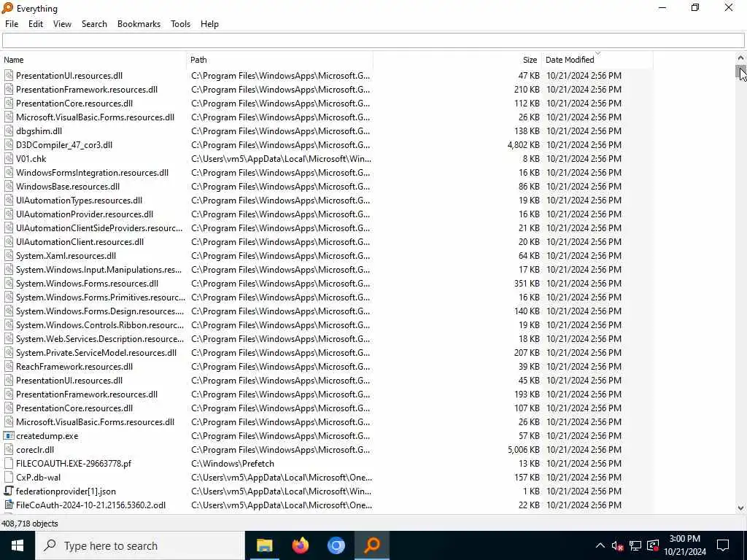The height and width of the screenshot is (560, 747).
Task: Click the 4,802 KB size cell
Action: [523, 145]
